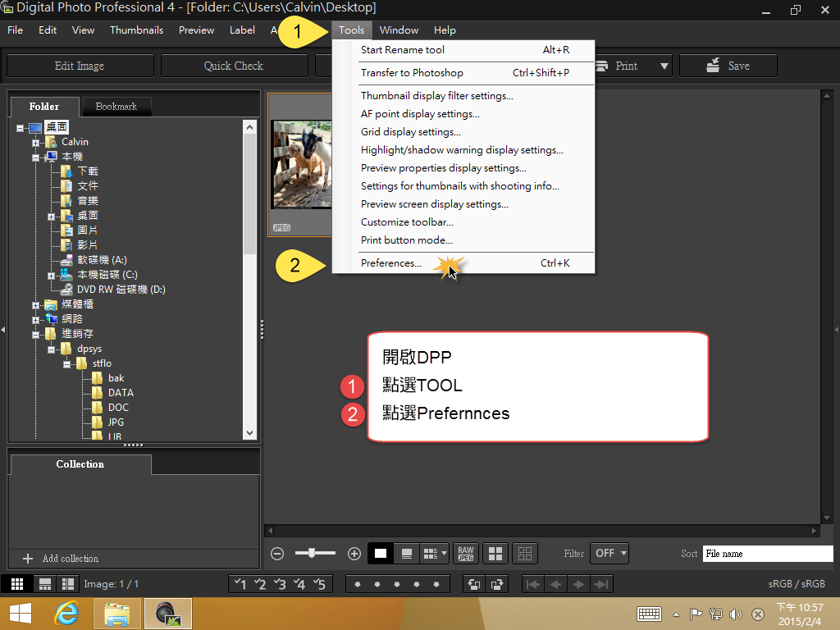Image resolution: width=840 pixels, height=630 pixels.
Task: Switch to the Bookmark tab
Action: pyautogui.click(x=116, y=107)
